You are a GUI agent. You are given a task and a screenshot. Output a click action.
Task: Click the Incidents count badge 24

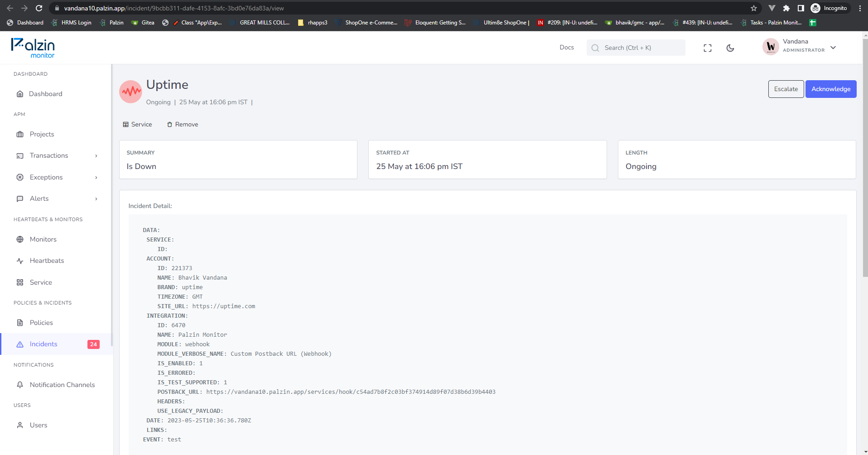click(x=93, y=344)
